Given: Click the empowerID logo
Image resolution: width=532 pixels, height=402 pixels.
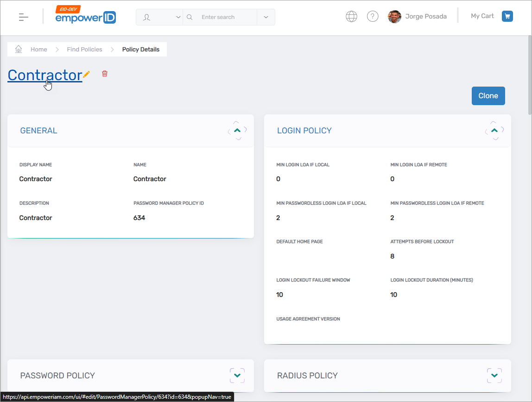Looking at the screenshot, I should pyautogui.click(x=85, y=16).
